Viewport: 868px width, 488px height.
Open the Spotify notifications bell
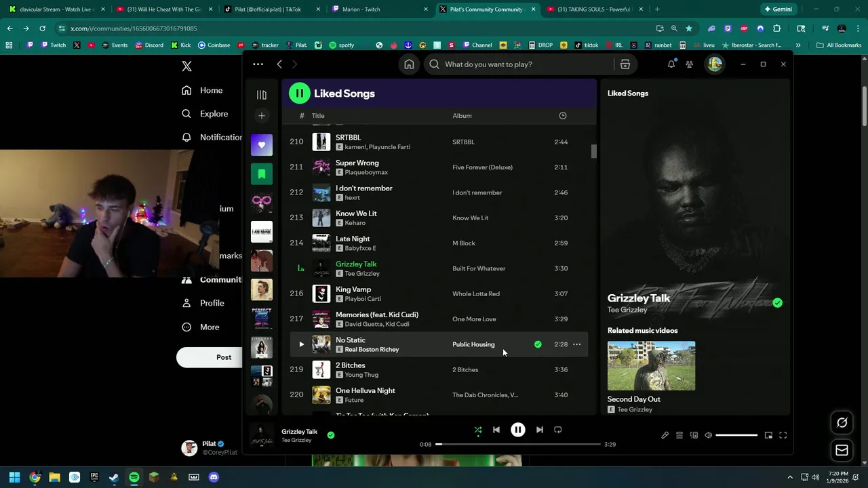click(x=671, y=64)
